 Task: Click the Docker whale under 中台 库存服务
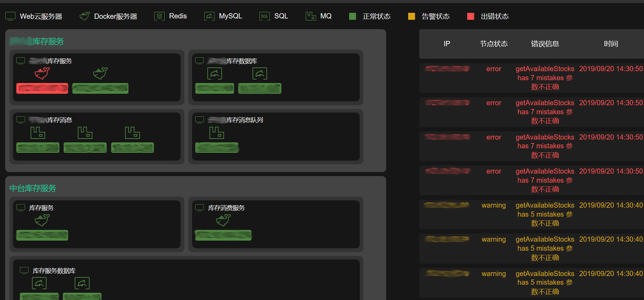pyautogui.click(x=42, y=220)
